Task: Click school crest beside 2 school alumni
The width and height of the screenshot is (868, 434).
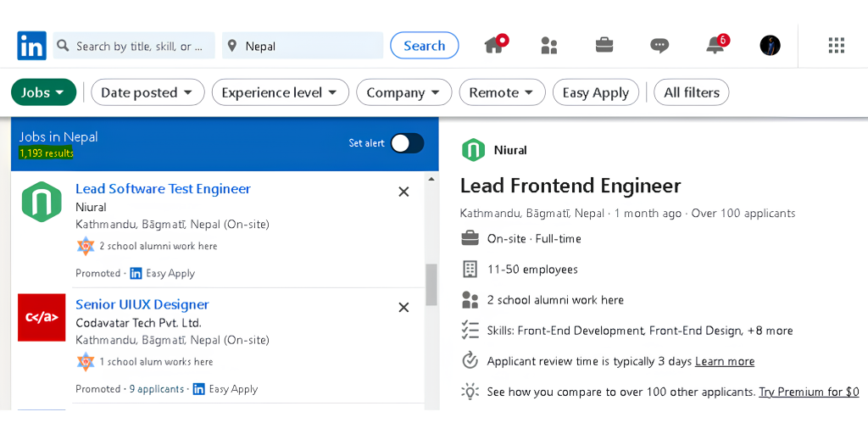Action: pyautogui.click(x=86, y=246)
